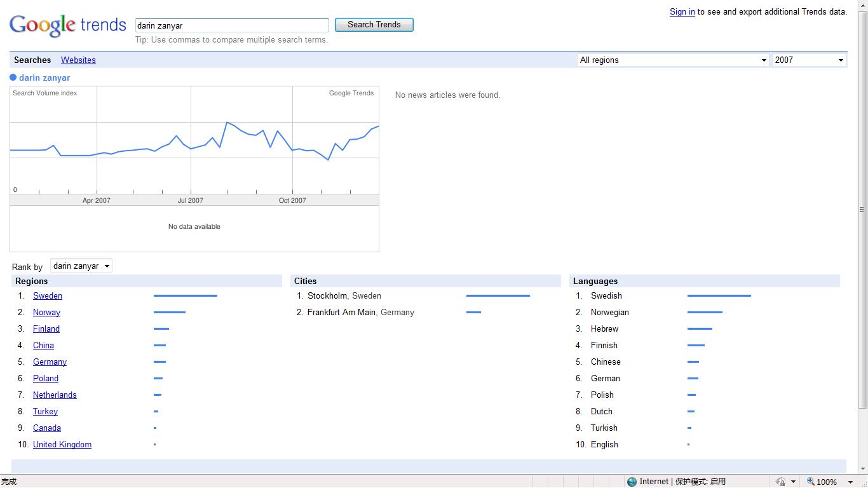This screenshot has width=868, height=488.
Task: Open the Netherlands region link
Action: pos(55,395)
